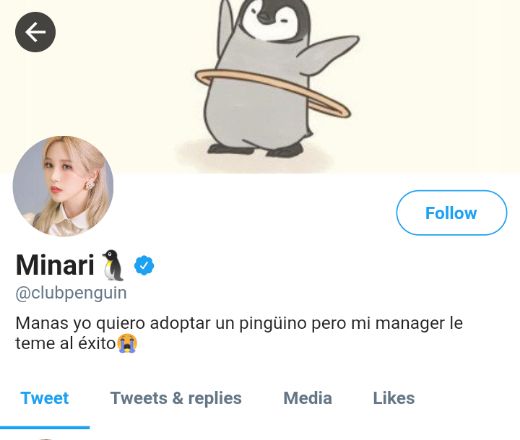Viewport: 520px width, 440px height.
Task: Click the penguin emoji beside Minari
Action: pyautogui.click(x=113, y=265)
